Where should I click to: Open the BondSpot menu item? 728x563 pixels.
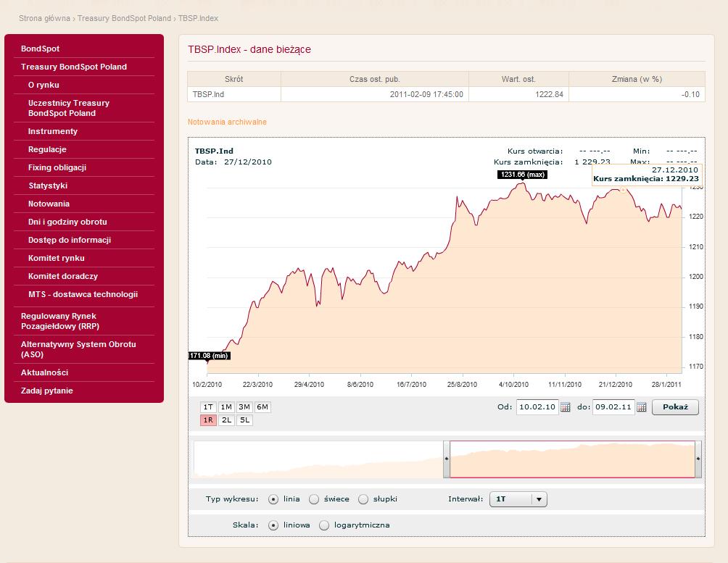click(40, 49)
